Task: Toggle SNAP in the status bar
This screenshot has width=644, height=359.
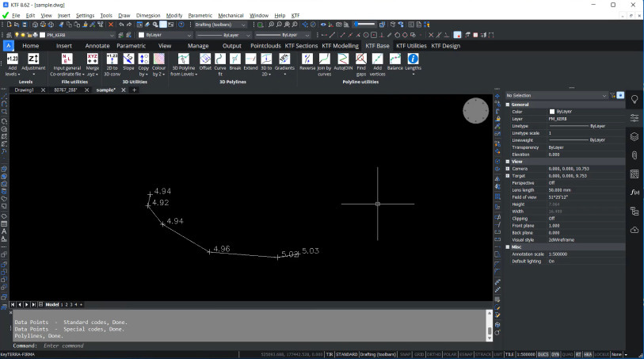Action: (x=406, y=354)
